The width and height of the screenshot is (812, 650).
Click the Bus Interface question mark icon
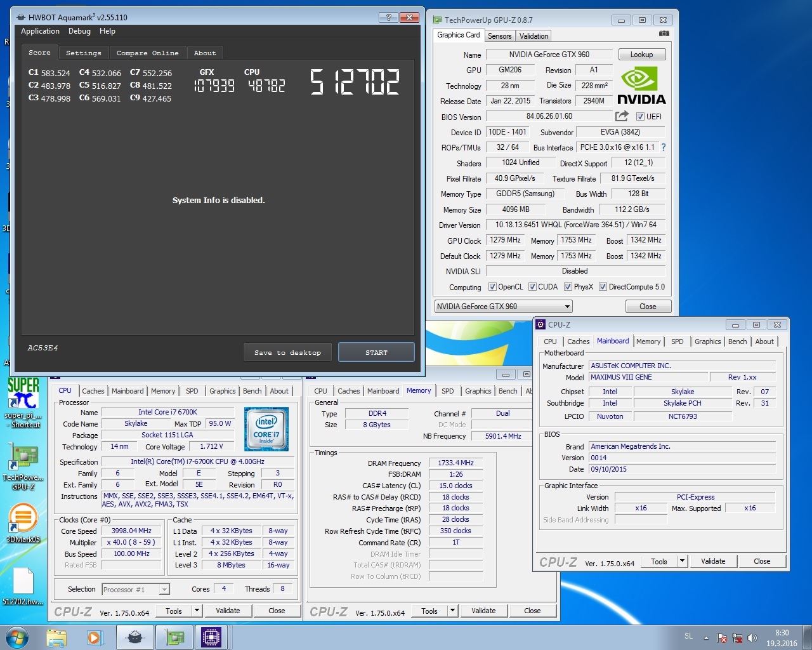[x=664, y=147]
